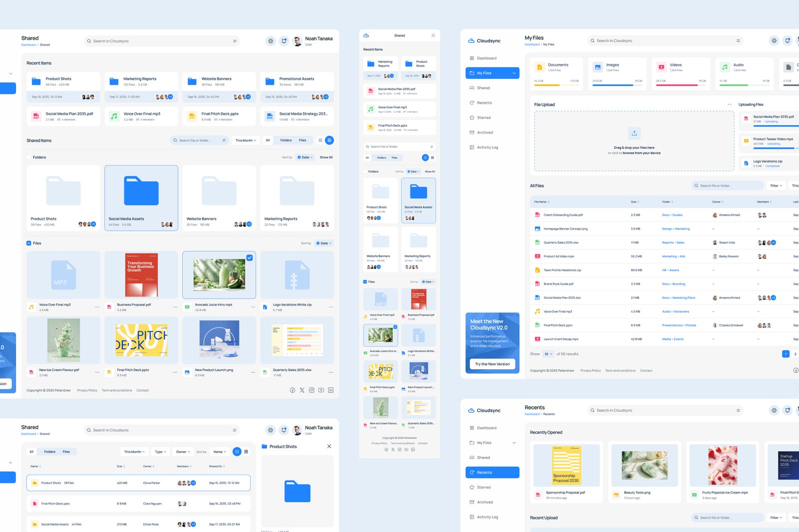
Task: Click the Videos category icon in My Files
Action: [661, 67]
